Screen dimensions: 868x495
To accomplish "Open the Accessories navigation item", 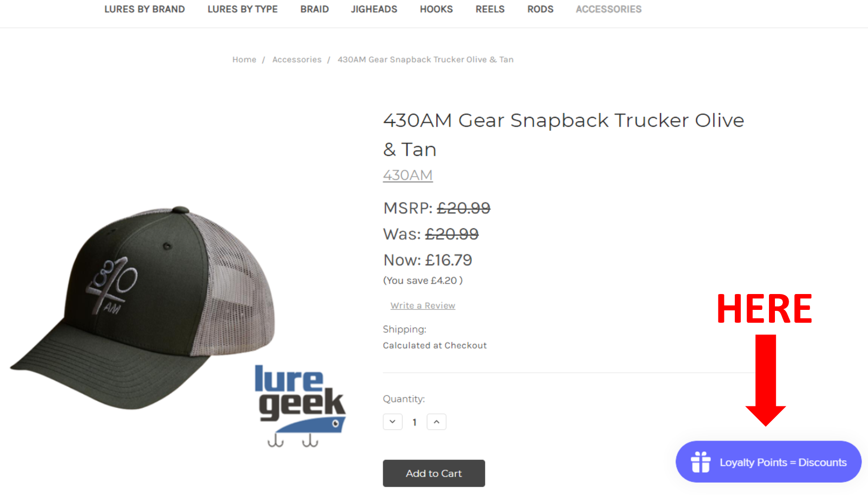I will tap(609, 9).
